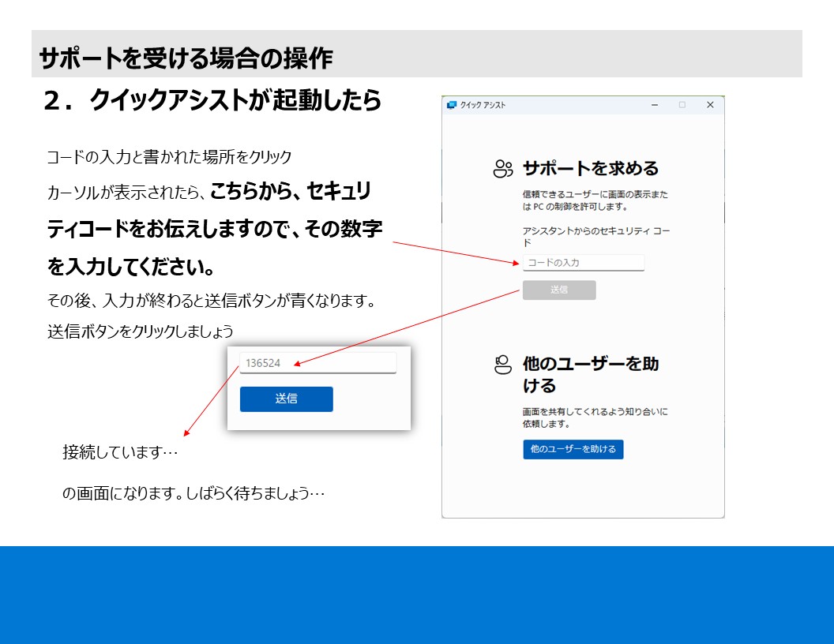The height and width of the screenshot is (644, 834).
Task: Click the blue 送信 button below 136524
Action: tap(286, 399)
